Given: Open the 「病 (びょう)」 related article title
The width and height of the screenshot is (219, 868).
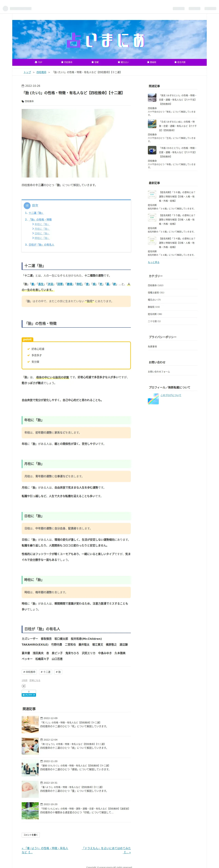Looking at the screenshot, I should pyautogui.click(x=72, y=744).
